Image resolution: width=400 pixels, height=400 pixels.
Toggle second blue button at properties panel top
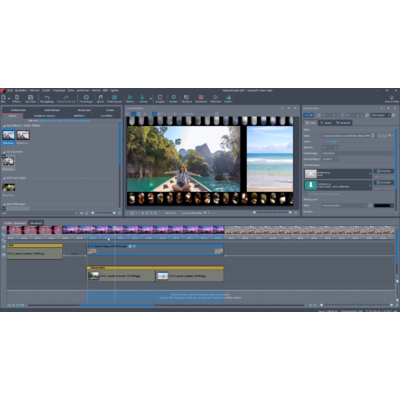[311, 115]
